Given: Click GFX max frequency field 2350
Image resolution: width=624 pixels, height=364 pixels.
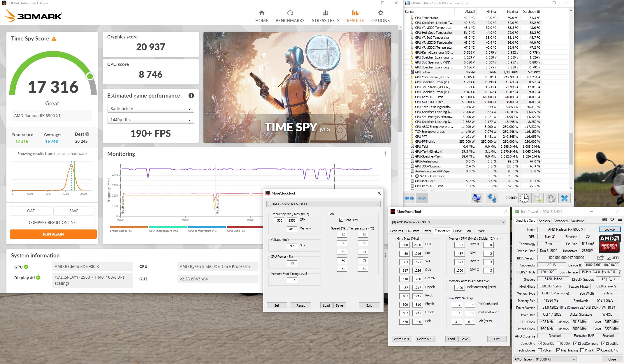Looking at the screenshot, I should (292, 220).
